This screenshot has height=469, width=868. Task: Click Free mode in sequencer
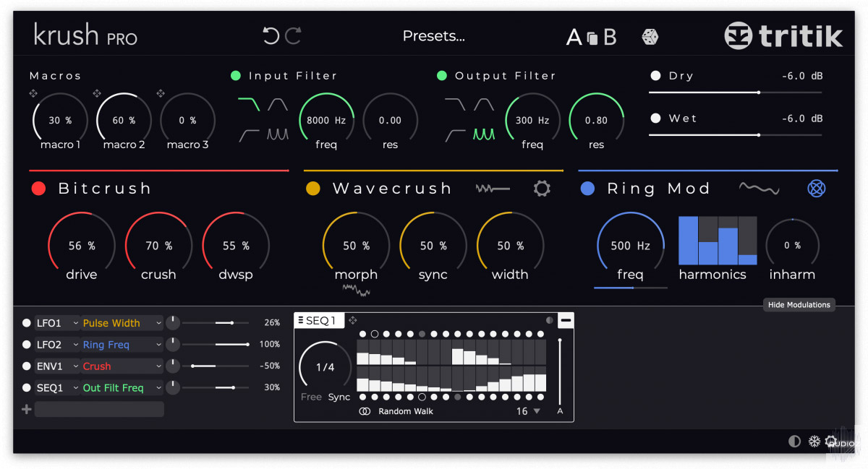311,397
